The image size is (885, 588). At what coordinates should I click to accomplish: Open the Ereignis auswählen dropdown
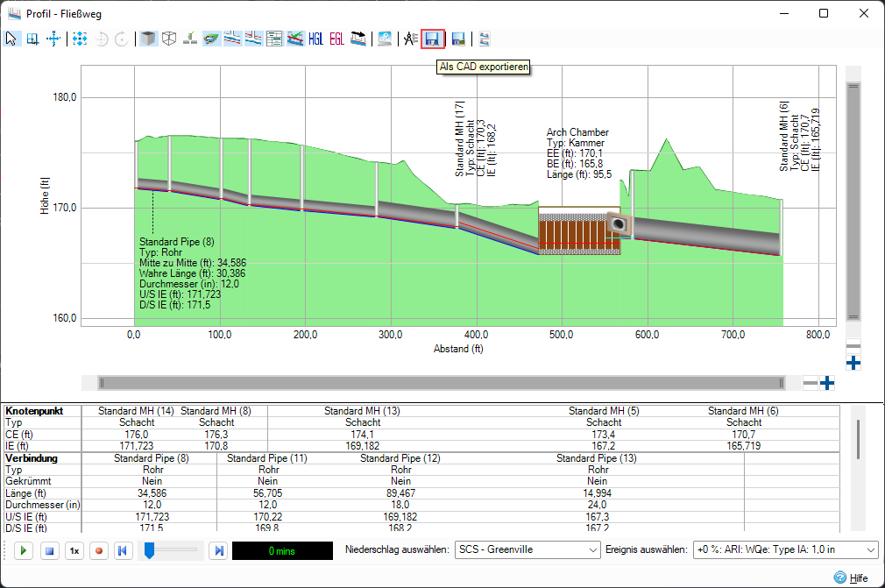coord(785,549)
